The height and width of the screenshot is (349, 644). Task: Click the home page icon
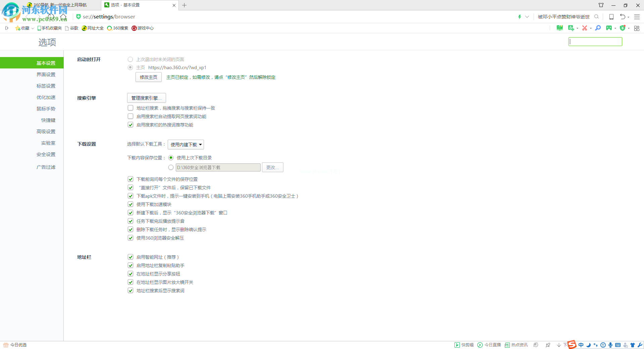pyautogui.click(x=63, y=17)
